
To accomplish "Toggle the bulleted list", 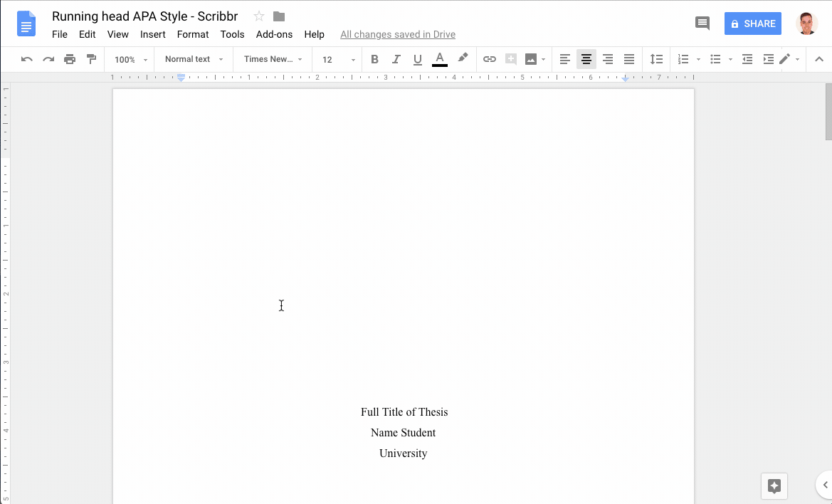I will click(715, 59).
